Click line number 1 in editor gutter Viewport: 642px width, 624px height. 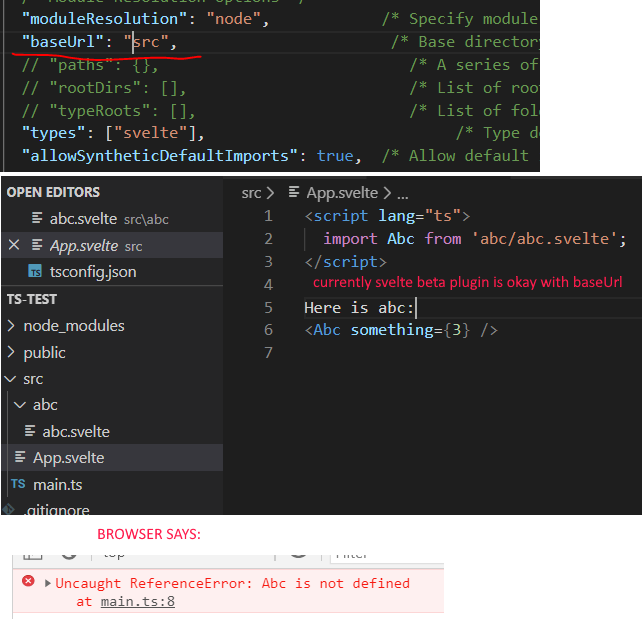(268, 216)
